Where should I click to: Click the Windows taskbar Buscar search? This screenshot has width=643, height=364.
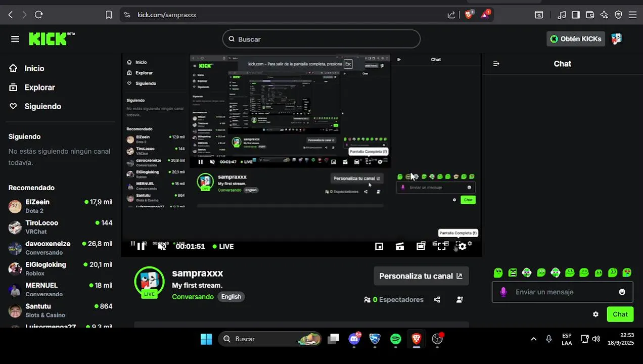(270, 339)
